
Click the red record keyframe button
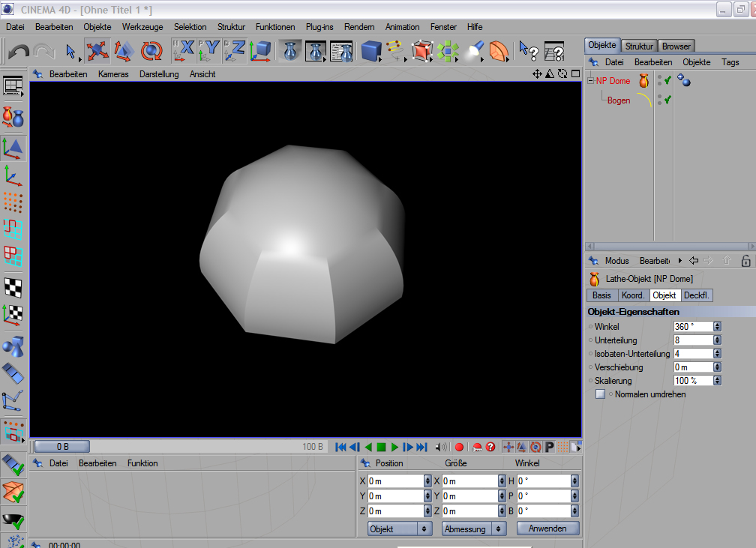[459, 447]
